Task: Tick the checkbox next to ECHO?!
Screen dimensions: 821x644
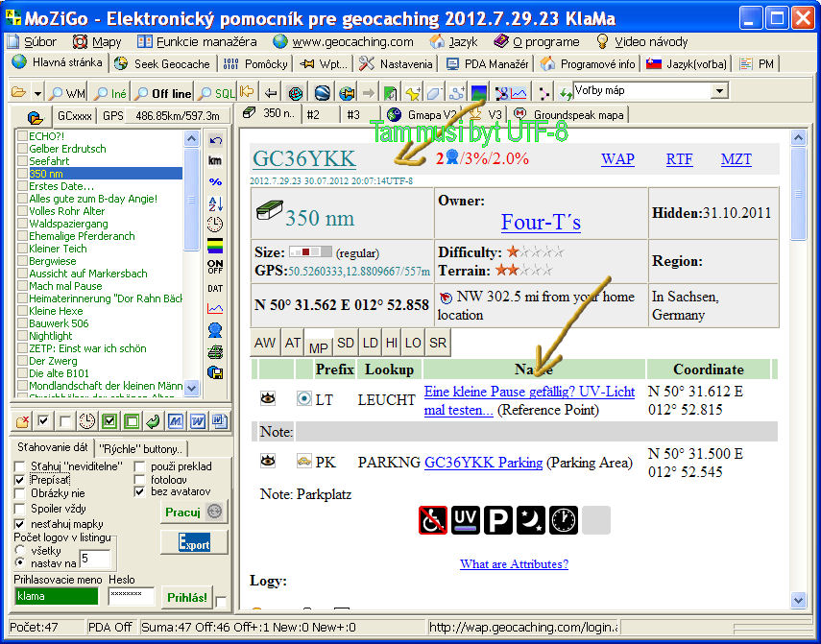Action: tap(22, 136)
